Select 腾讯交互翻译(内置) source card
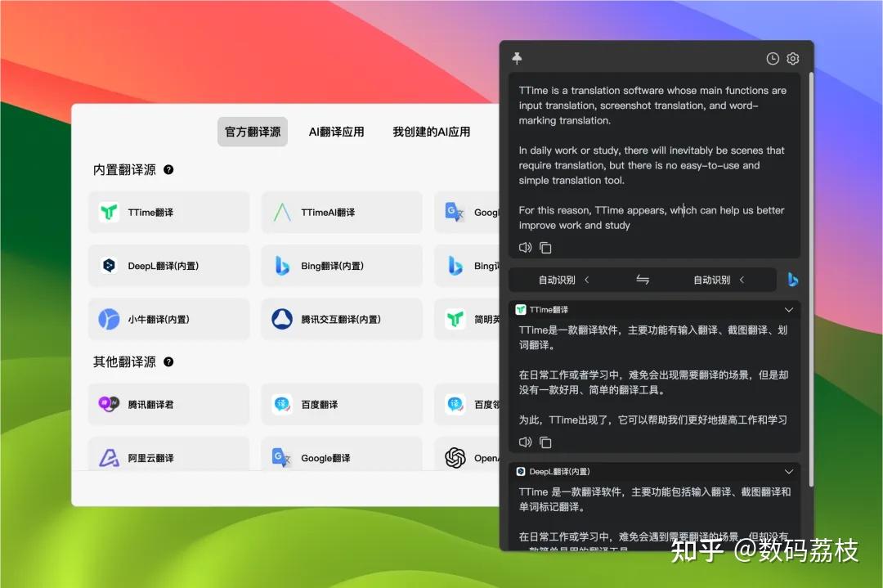 [x=342, y=319]
